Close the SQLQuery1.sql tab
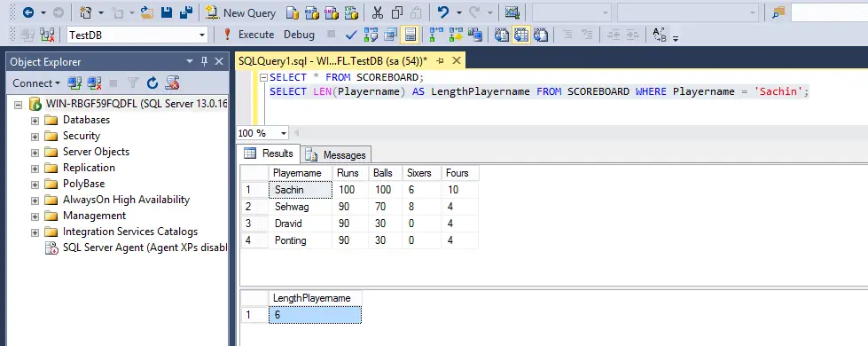This screenshot has width=868, height=346. (456, 60)
